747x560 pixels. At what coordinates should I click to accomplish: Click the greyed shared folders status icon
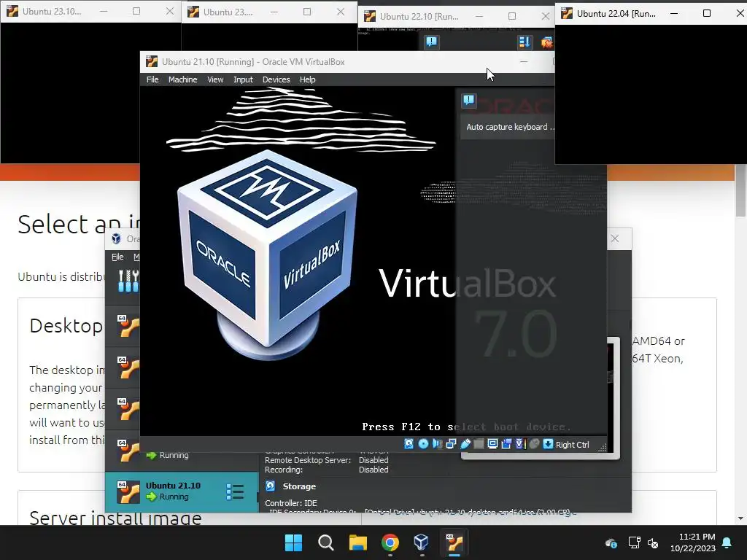click(479, 444)
